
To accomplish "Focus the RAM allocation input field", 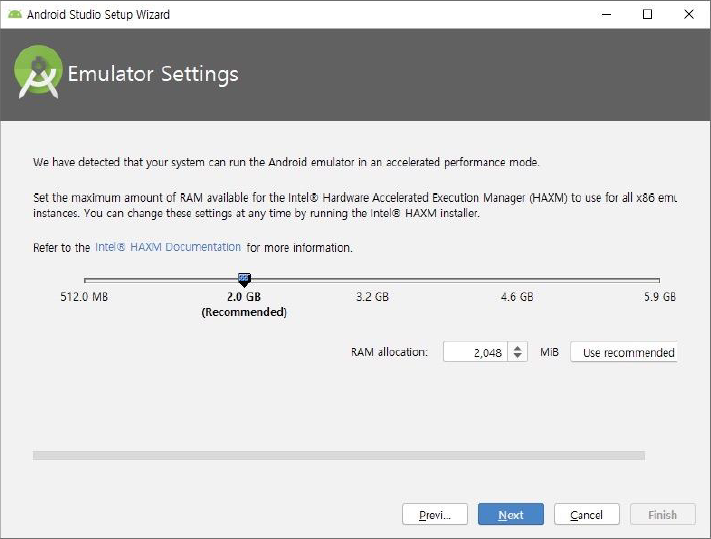I will 475,352.
